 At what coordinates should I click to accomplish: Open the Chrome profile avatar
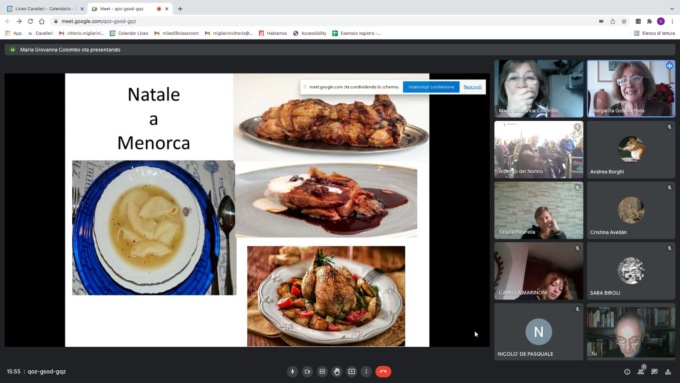pyautogui.click(x=661, y=21)
